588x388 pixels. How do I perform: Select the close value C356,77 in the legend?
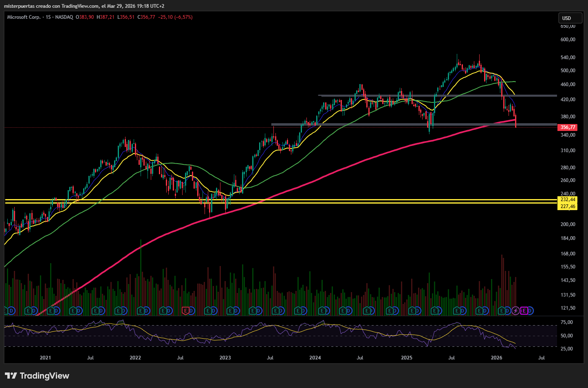coord(146,17)
